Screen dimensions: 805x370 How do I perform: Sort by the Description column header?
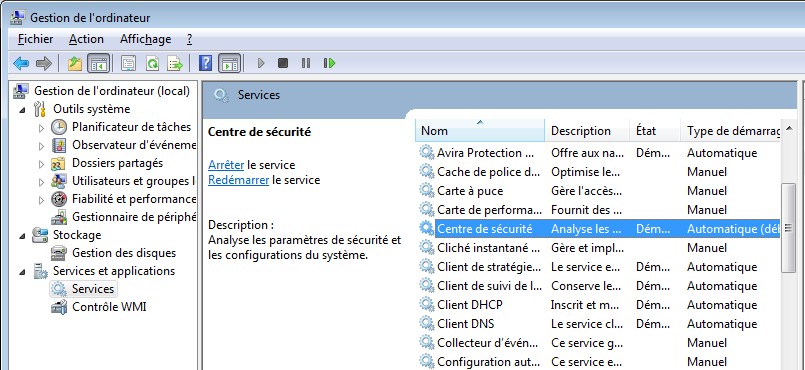click(x=587, y=131)
